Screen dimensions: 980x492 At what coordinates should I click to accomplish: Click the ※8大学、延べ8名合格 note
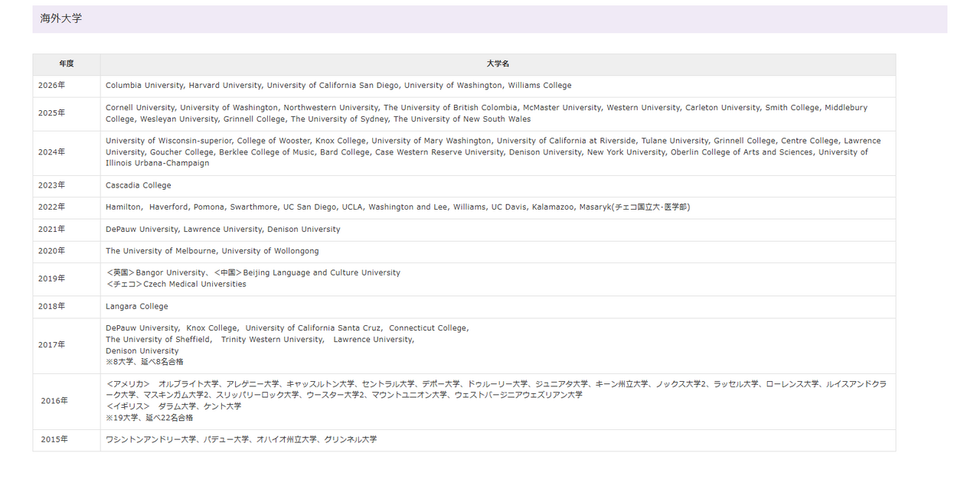[145, 362]
